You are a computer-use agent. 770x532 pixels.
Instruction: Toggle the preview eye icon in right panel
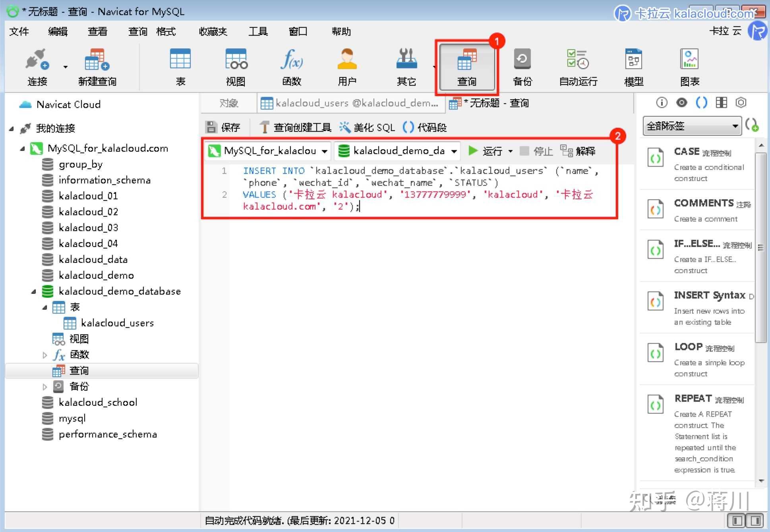coord(682,103)
